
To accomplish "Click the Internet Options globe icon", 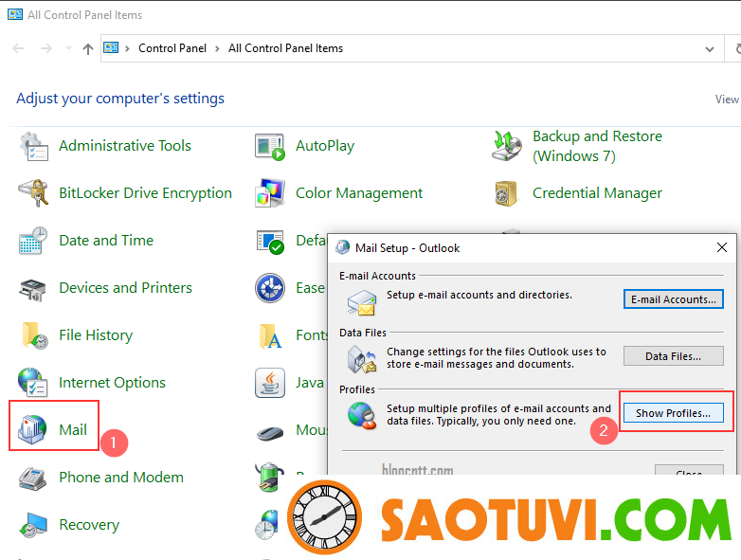I will coord(32,382).
